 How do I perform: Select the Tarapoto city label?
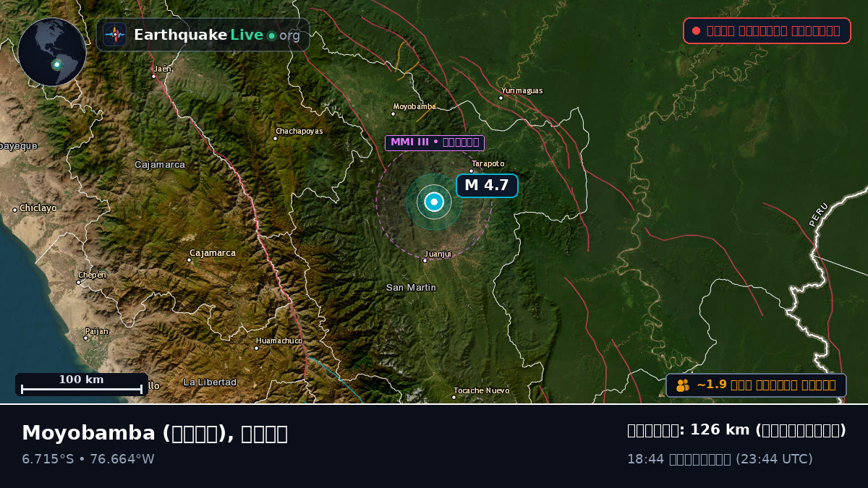[488, 164]
